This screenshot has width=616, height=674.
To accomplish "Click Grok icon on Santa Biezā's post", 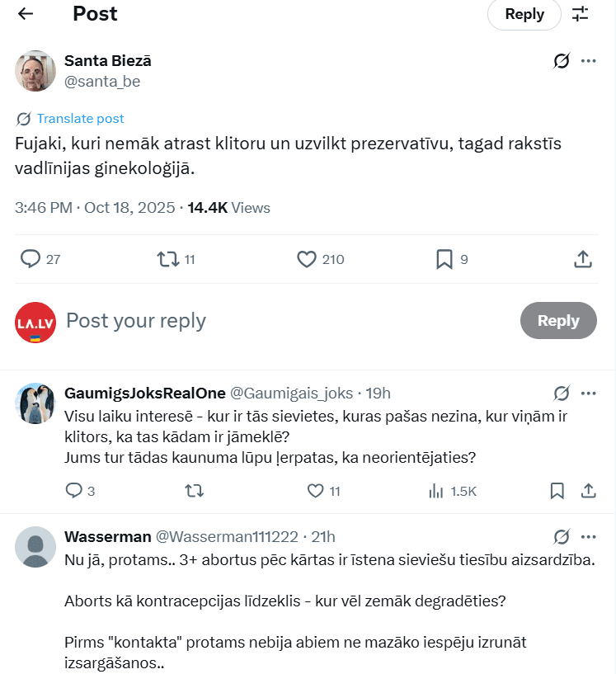I will click(562, 61).
